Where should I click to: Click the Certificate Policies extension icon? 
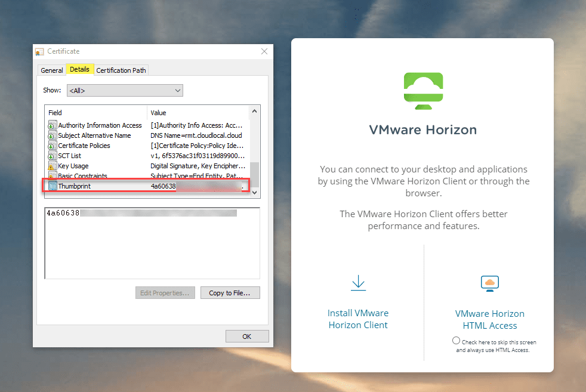53,146
